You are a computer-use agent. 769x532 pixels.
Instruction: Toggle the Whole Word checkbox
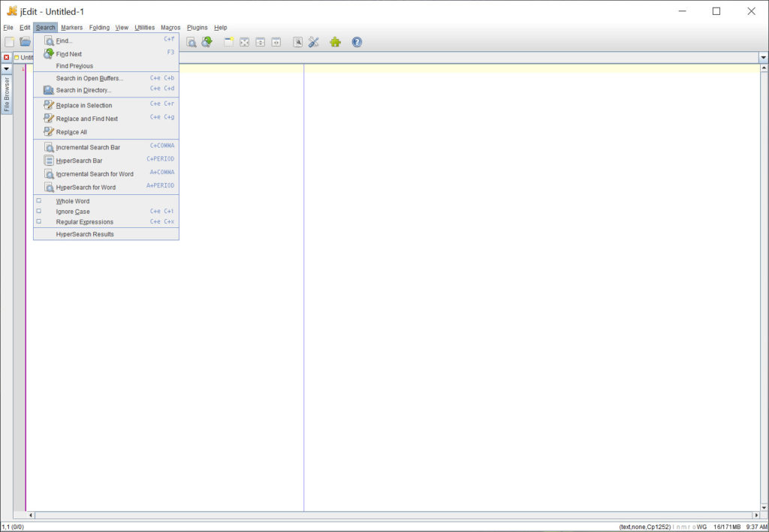[x=39, y=201]
